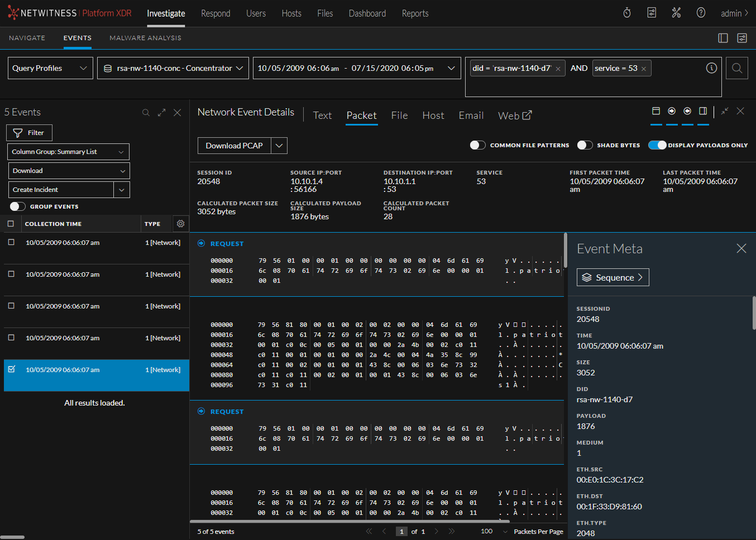Expand the Query Profiles dropdown
This screenshot has width=756, height=540.
(x=50, y=68)
